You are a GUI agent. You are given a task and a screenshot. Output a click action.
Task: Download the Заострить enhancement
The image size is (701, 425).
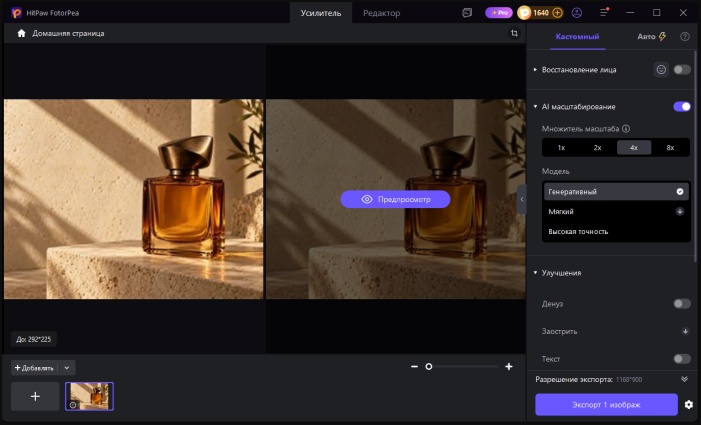pyautogui.click(x=685, y=331)
